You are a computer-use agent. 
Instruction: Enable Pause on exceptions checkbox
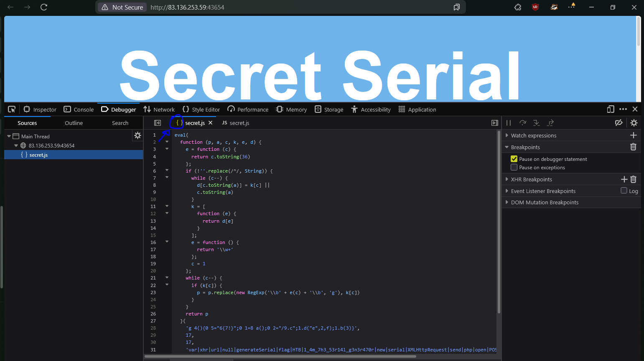pos(514,168)
